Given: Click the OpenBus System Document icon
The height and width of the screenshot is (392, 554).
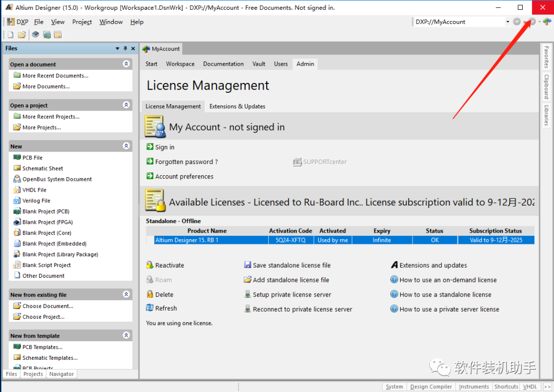Looking at the screenshot, I should click(x=17, y=179).
